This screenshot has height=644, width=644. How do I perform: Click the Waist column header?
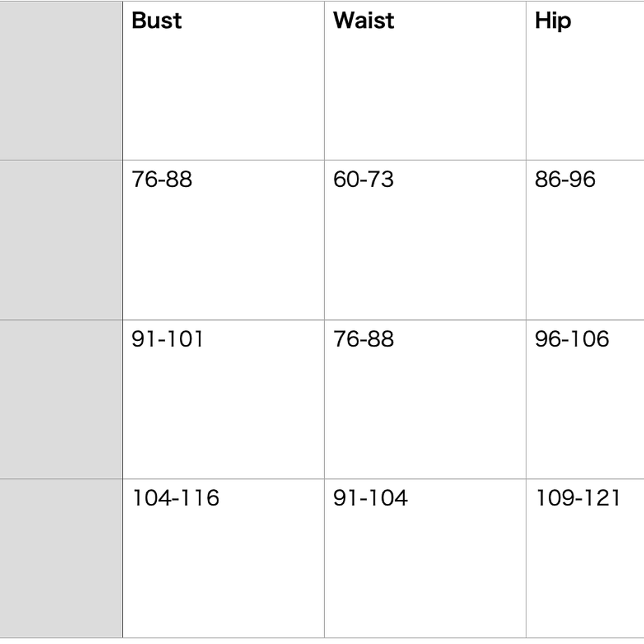point(363,20)
